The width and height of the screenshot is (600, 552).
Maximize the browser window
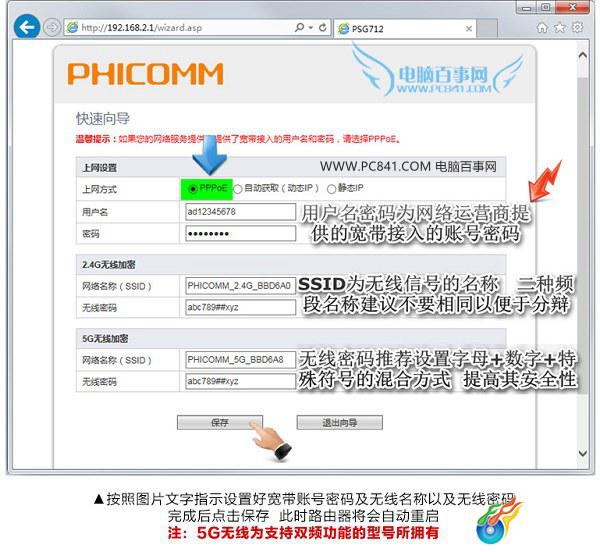tap(546, 7)
